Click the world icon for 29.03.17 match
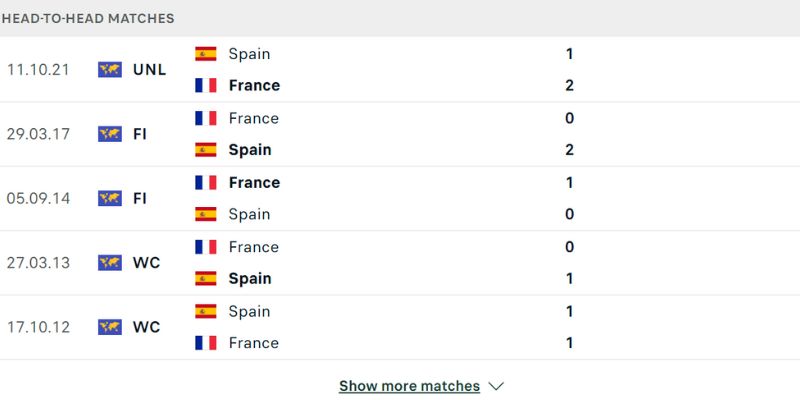 tap(110, 134)
